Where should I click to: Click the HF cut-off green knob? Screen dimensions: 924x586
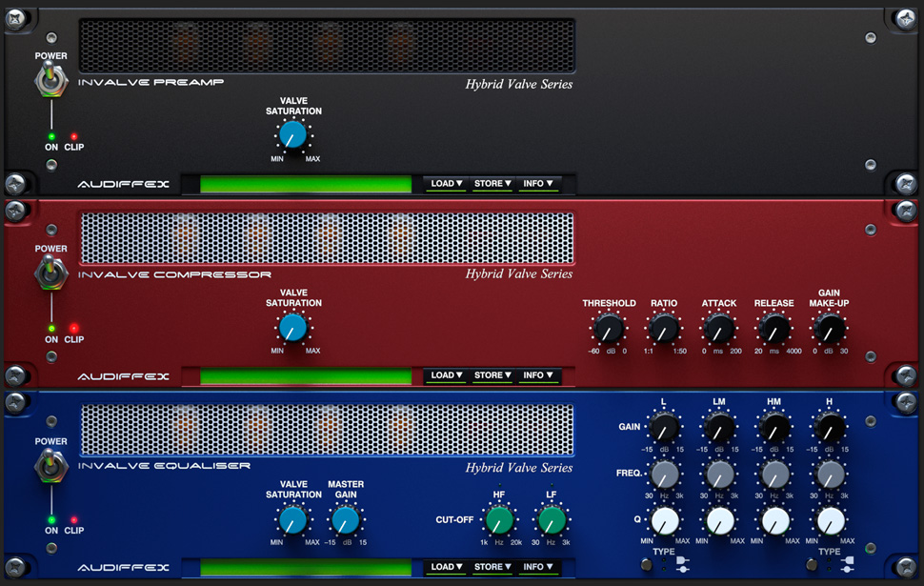[x=499, y=520]
